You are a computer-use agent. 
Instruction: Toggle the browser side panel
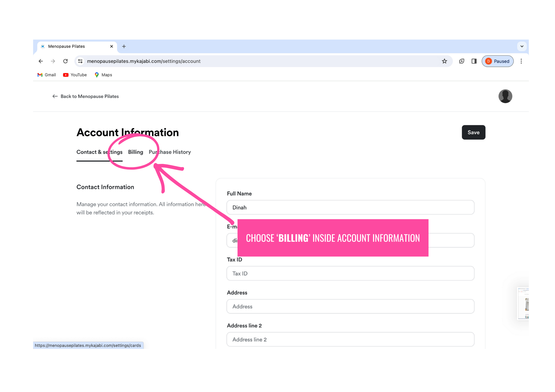pos(474,61)
